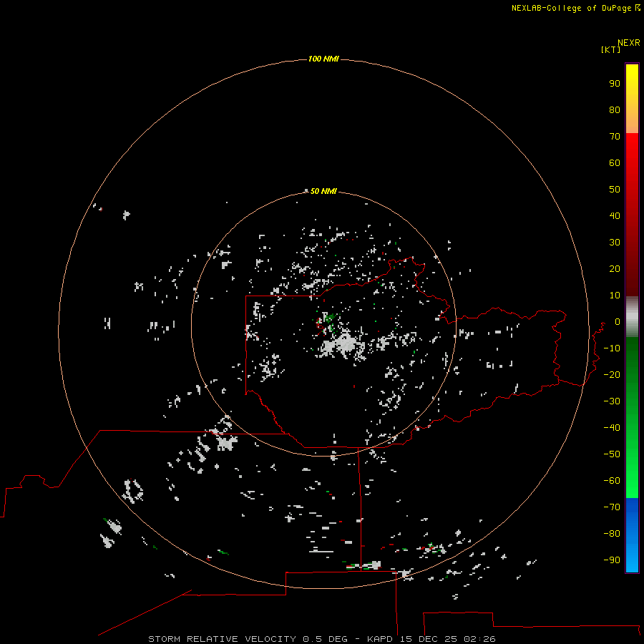
Task: Click the KT units label above the color scale
Action: click(x=610, y=49)
